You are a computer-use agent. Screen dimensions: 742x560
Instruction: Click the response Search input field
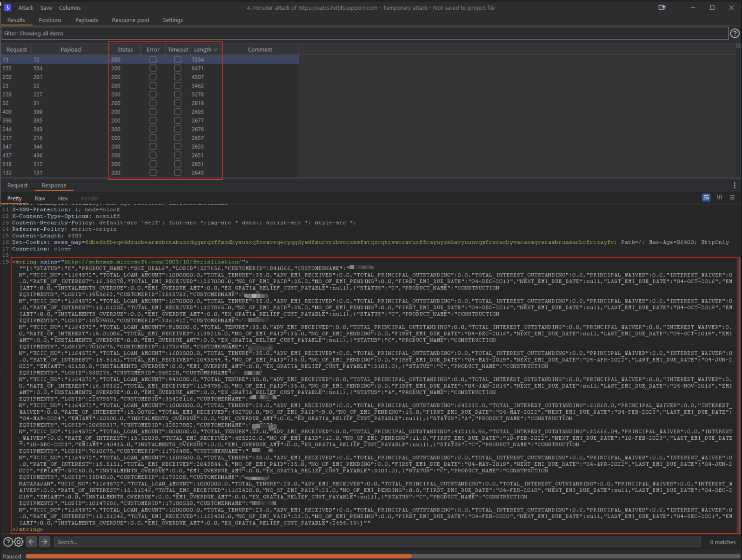[x=377, y=542]
